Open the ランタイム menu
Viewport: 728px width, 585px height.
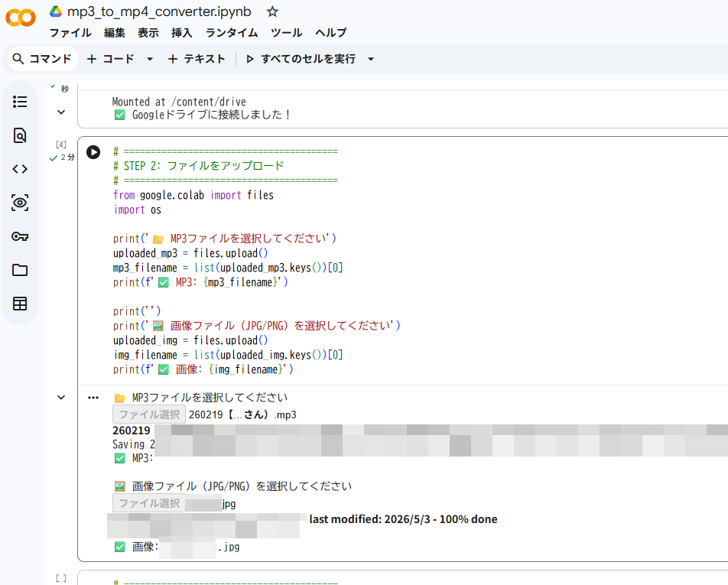tap(232, 32)
